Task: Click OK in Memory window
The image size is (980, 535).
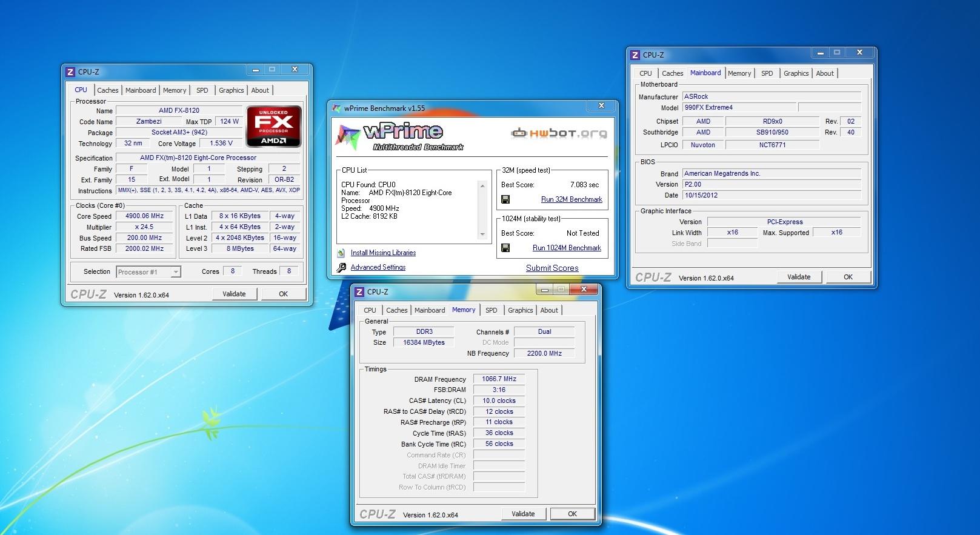Action: click(x=572, y=514)
